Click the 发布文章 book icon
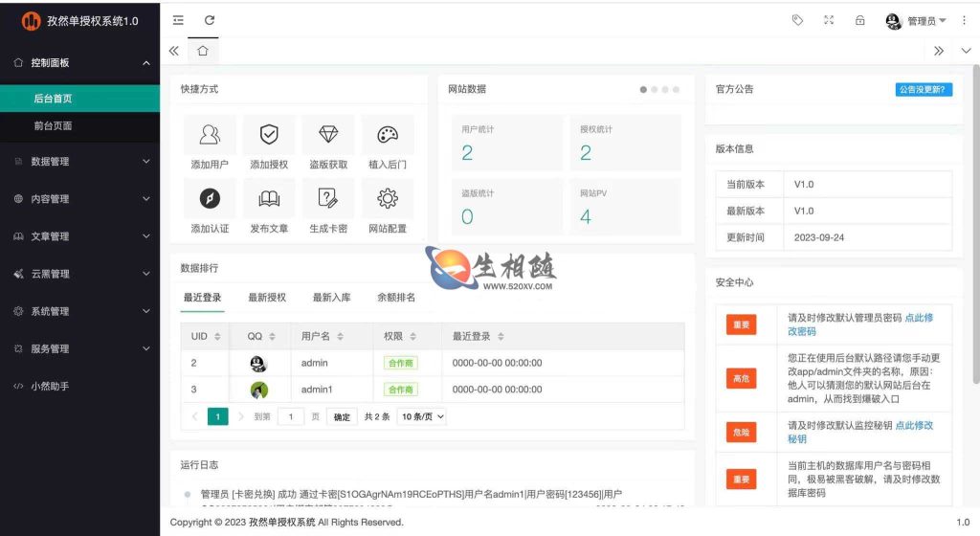 tap(269, 199)
